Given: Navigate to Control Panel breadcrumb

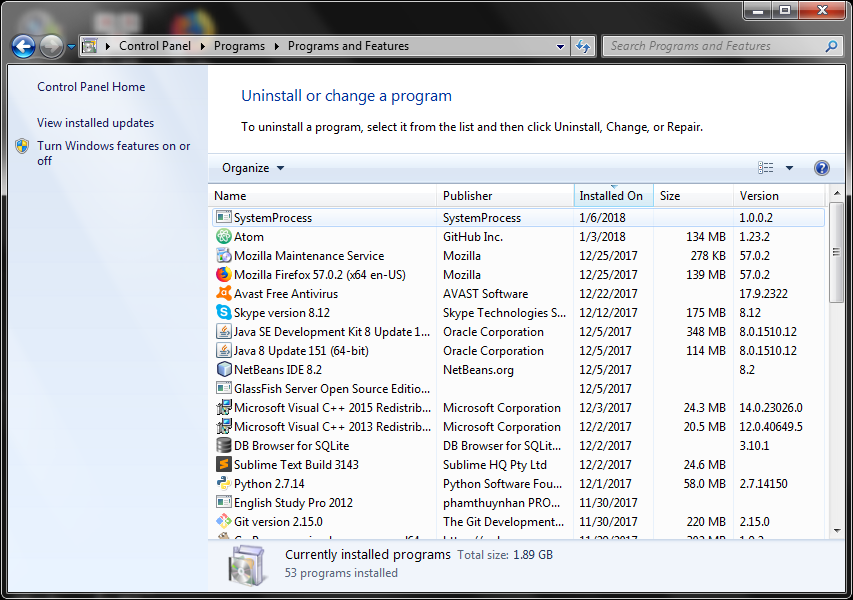Looking at the screenshot, I should pos(155,46).
